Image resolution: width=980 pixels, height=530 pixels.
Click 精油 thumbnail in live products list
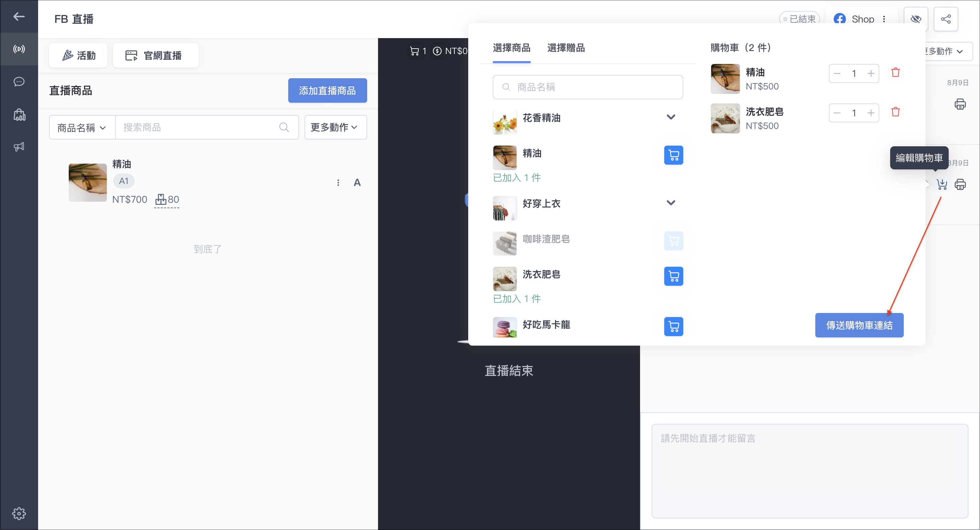87,182
